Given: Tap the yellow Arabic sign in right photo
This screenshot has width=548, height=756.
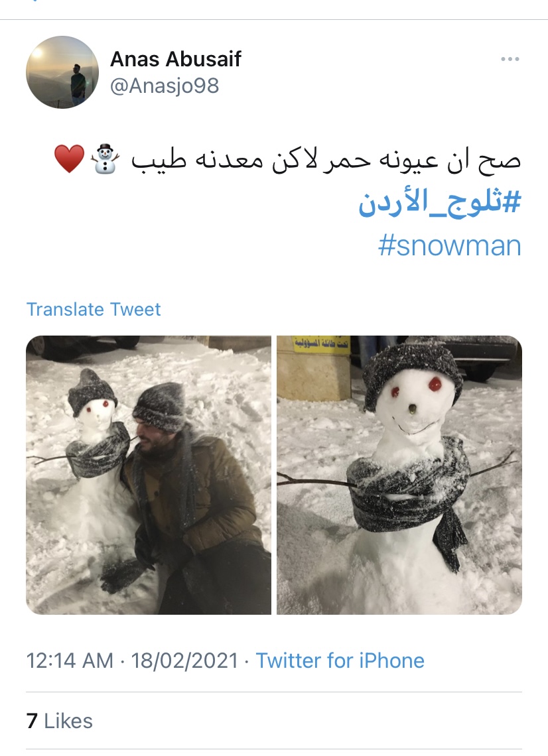Looking at the screenshot, I should pyautogui.click(x=321, y=344).
